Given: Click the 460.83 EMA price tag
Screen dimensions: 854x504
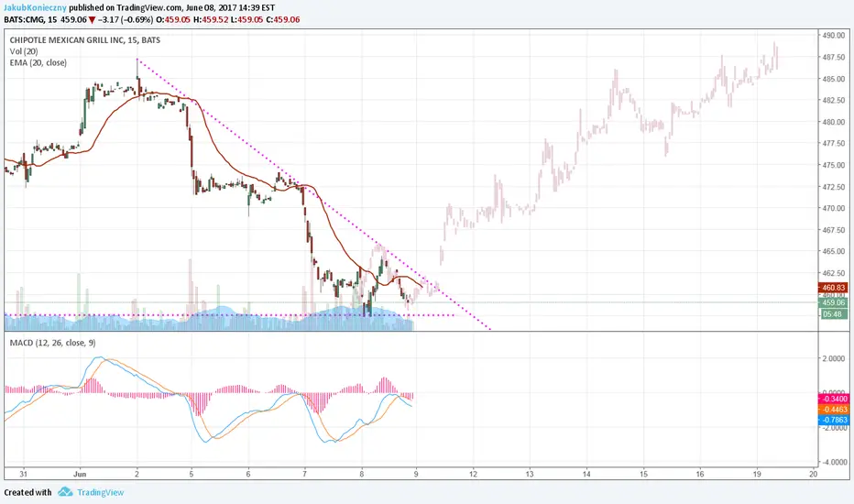Looking at the screenshot, I should point(833,288).
